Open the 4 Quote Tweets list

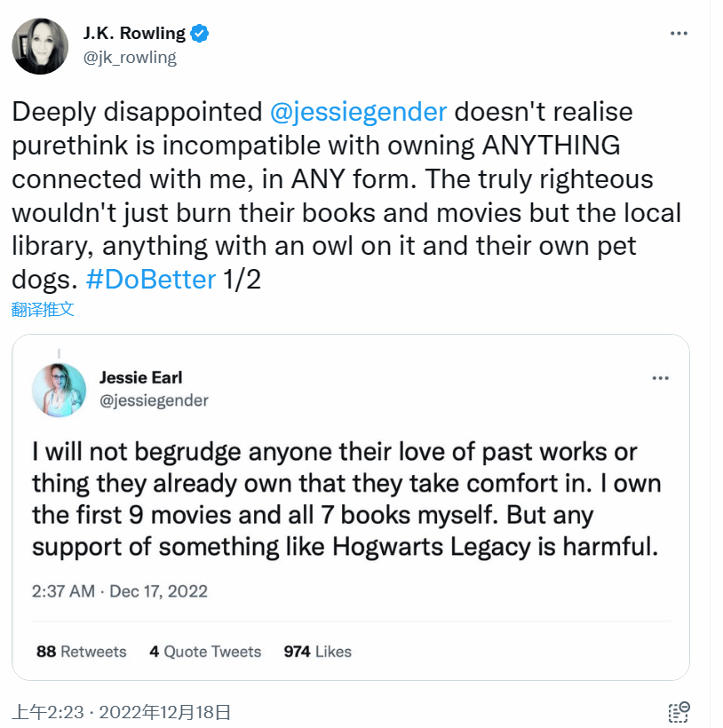(x=205, y=652)
